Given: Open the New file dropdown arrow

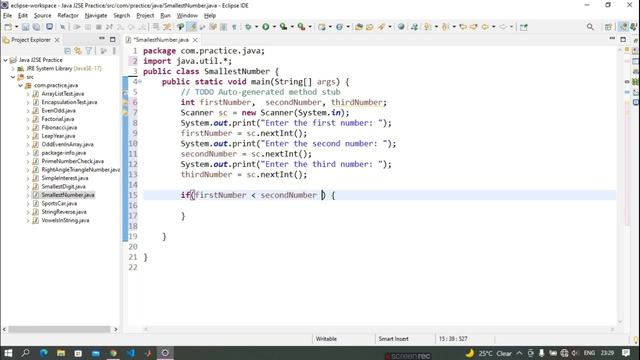Looking at the screenshot, I should (17, 27).
